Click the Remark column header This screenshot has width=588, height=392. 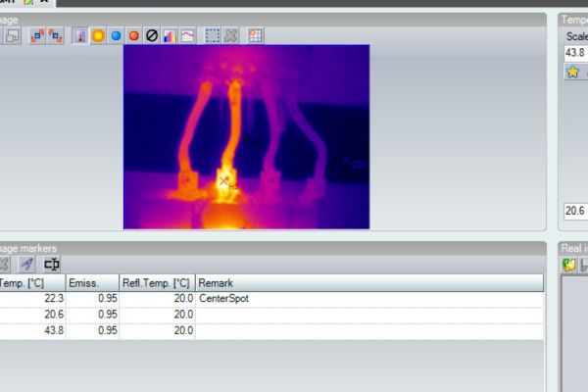coord(369,283)
